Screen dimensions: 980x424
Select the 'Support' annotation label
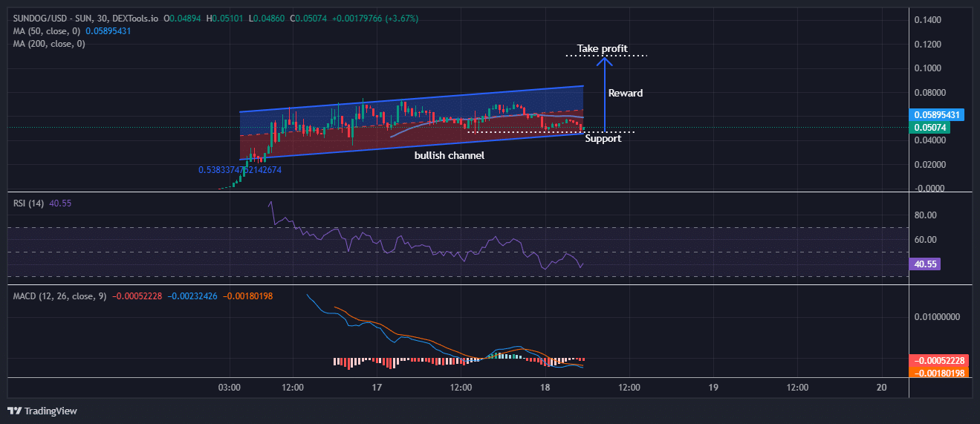click(x=603, y=139)
